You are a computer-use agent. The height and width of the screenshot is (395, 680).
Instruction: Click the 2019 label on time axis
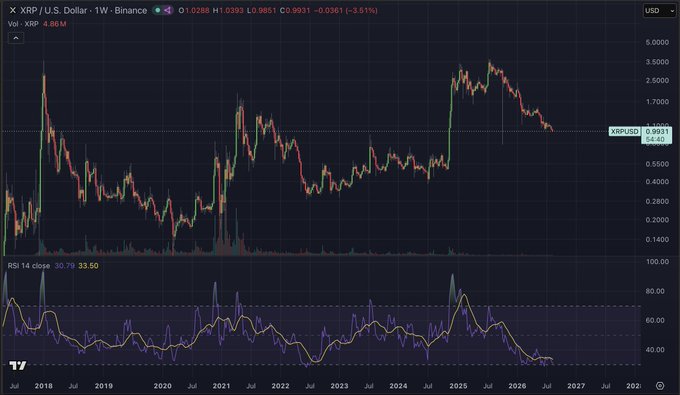[x=103, y=385]
